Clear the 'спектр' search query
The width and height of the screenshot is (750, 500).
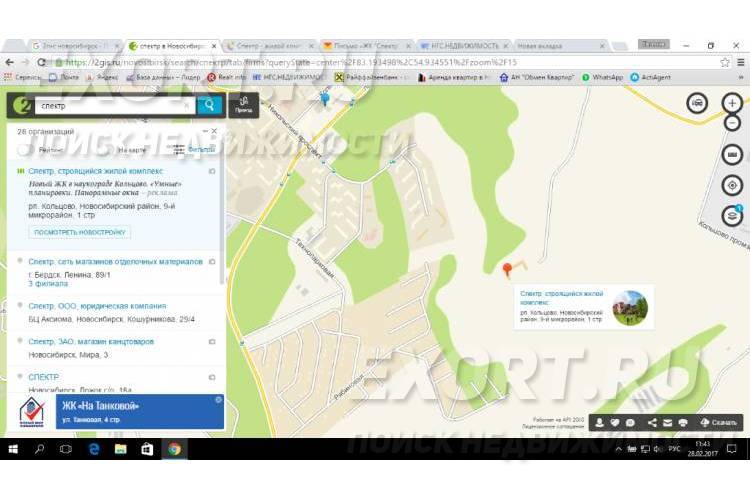[187, 106]
